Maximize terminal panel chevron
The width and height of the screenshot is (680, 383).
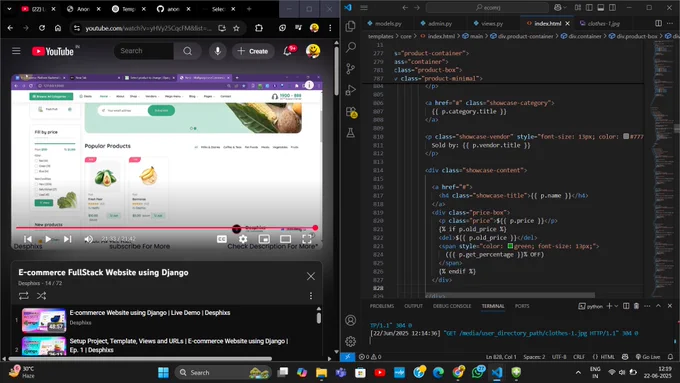658,306
